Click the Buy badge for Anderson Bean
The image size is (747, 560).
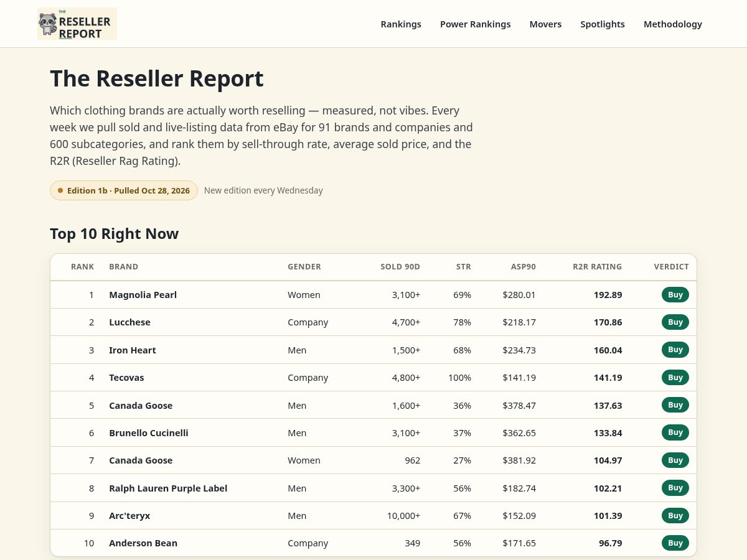pyautogui.click(x=675, y=543)
